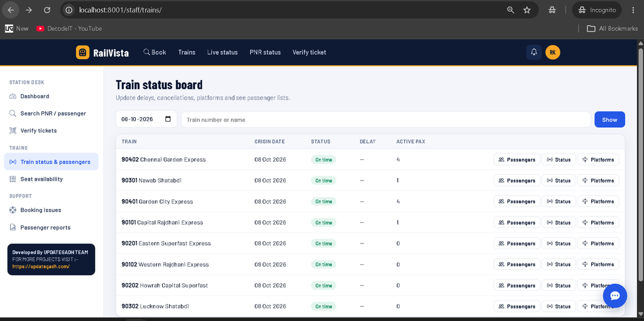This screenshot has height=321, width=644.
Task: Click the notification bell icon
Action: pos(534,52)
